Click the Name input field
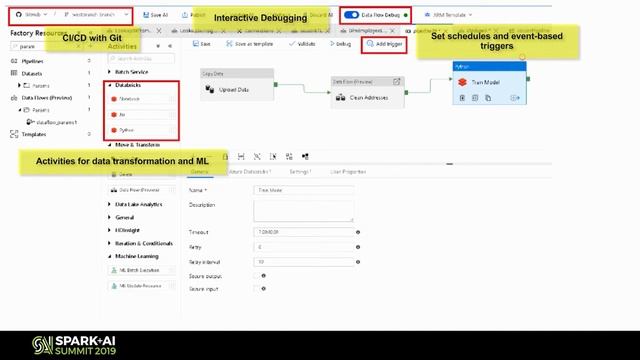Viewport: 640px width, 360px height. click(304, 190)
